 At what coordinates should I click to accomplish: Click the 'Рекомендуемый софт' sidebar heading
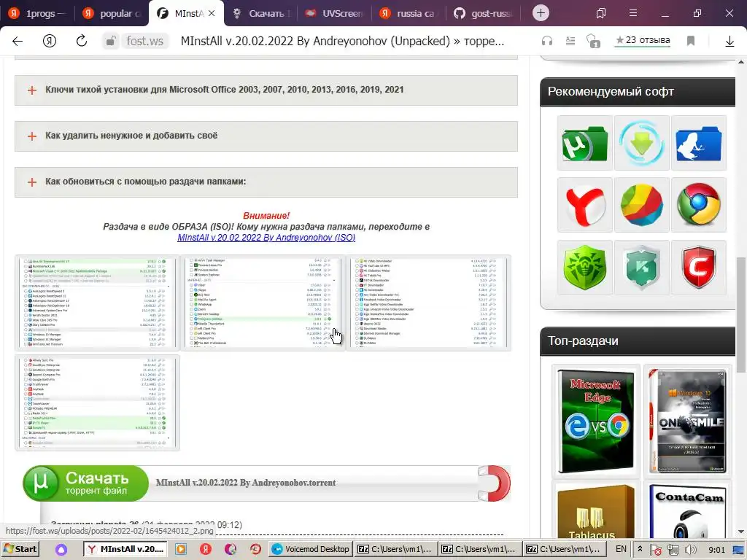[x=611, y=91]
